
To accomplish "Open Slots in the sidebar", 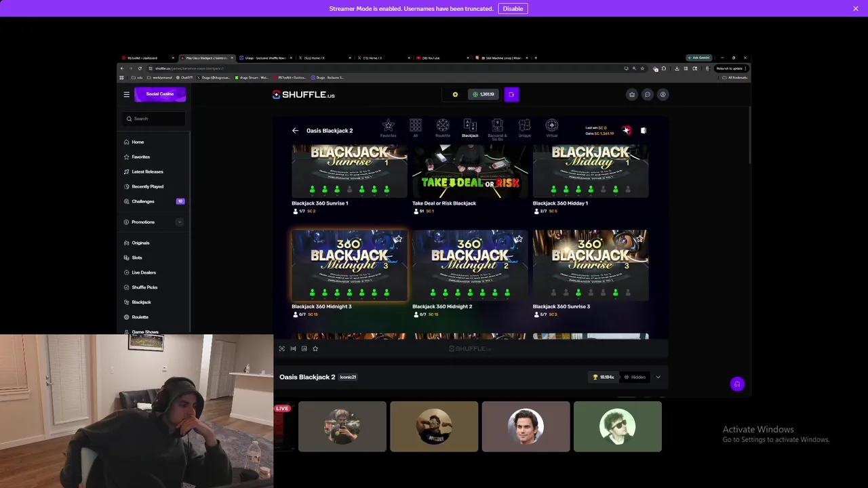I will [137, 258].
